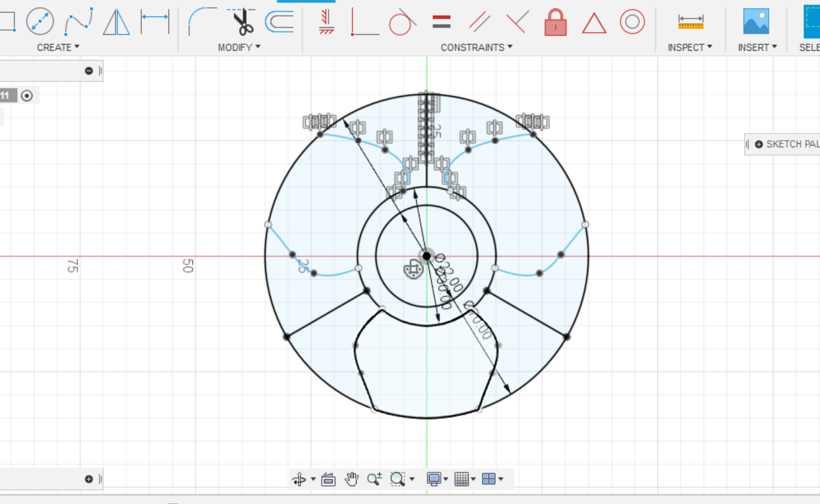Image resolution: width=820 pixels, height=504 pixels.
Task: Apply the Perpendicular constraint
Action: (517, 22)
